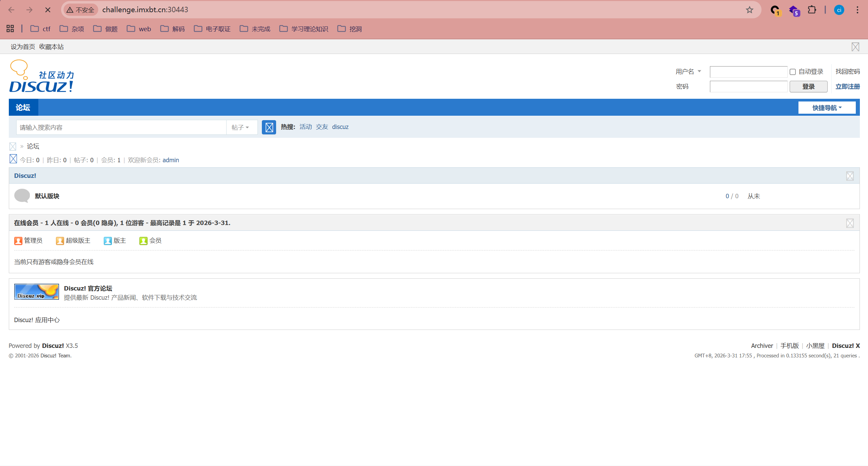Screen dimensions: 868x466
Task: Click the search submit icon button
Action: (269, 127)
